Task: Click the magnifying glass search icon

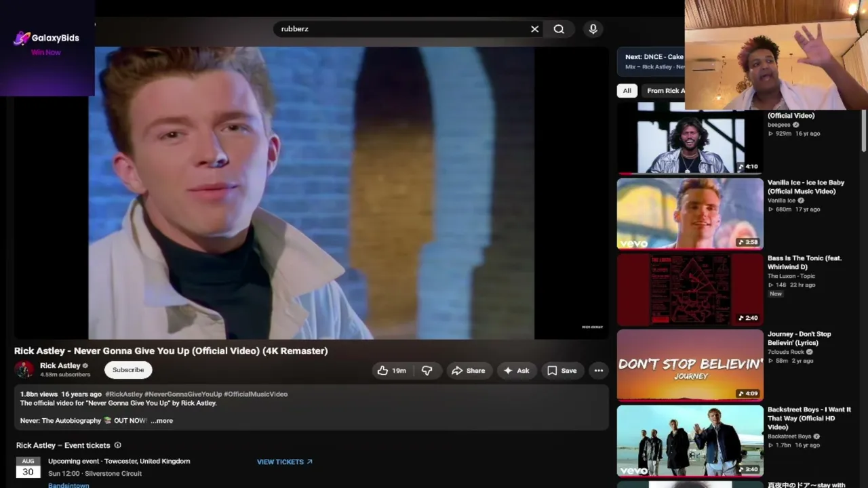Action: click(559, 29)
